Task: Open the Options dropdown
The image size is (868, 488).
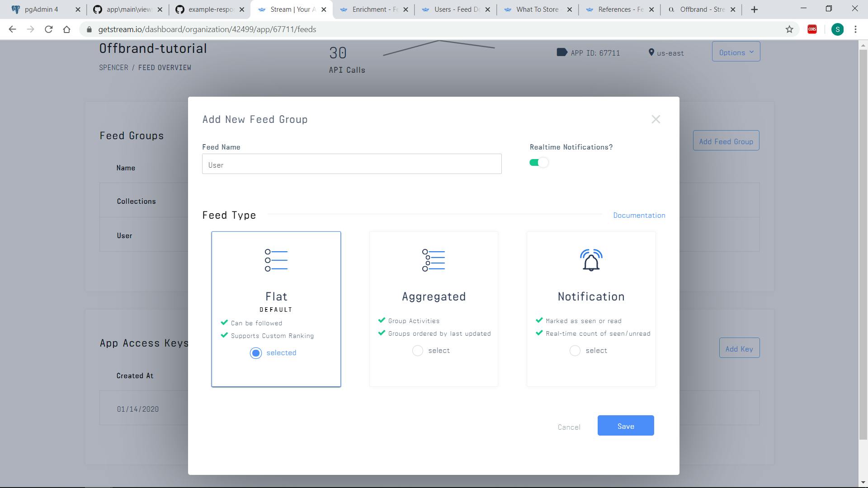Action: [736, 52]
